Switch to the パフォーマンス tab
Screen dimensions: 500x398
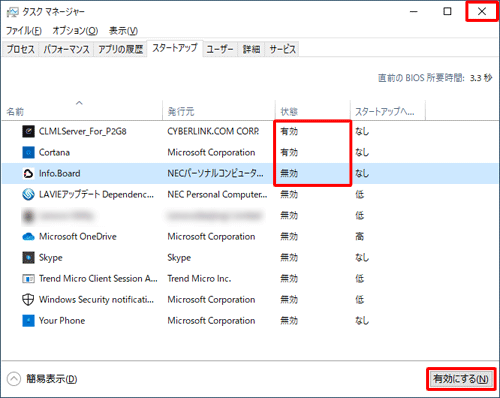click(x=66, y=49)
